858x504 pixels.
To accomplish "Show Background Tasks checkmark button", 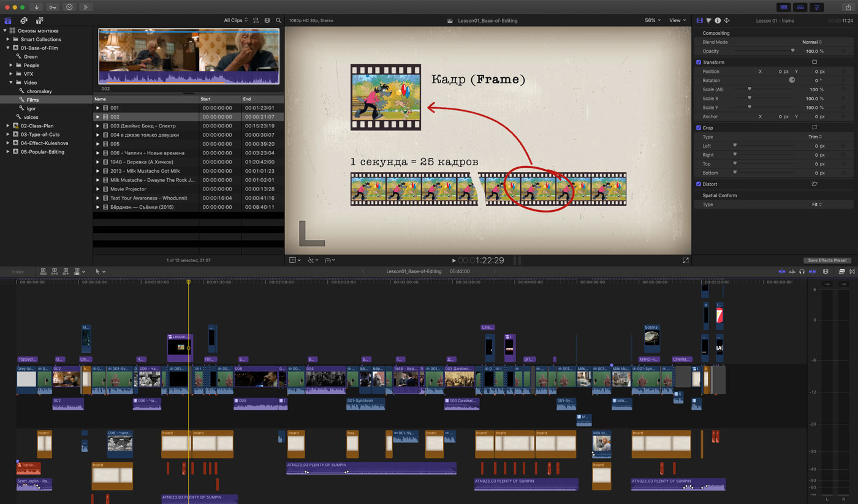I will pos(69,7).
